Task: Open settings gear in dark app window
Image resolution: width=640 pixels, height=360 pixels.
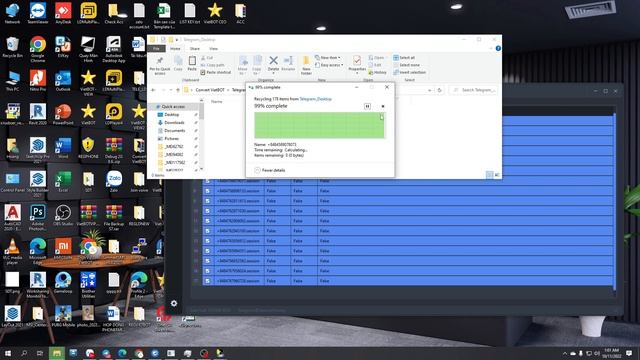Action: [x=174, y=303]
